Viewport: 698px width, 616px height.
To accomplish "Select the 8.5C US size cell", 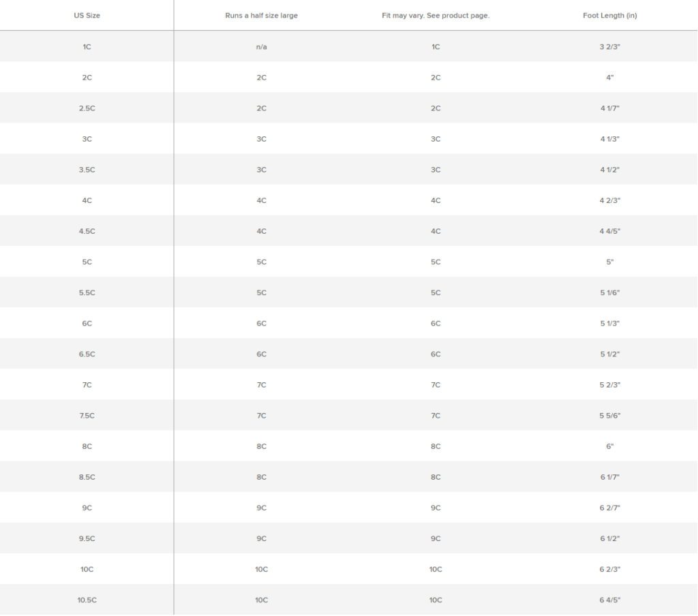I will [x=87, y=477].
